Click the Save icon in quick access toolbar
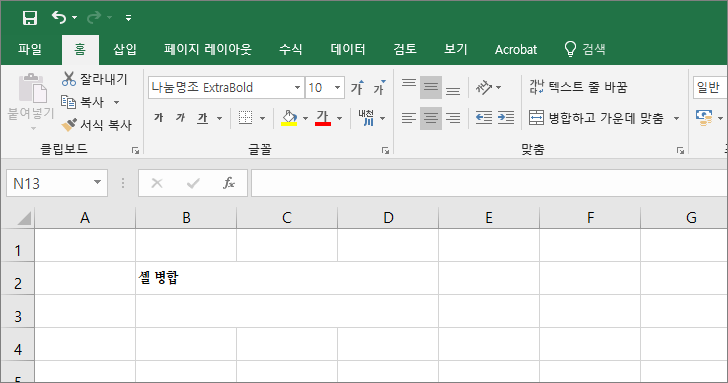 coord(30,18)
